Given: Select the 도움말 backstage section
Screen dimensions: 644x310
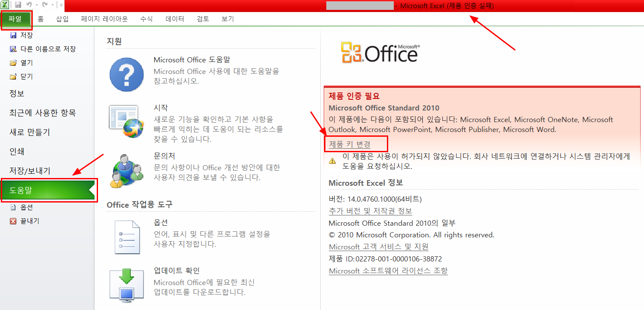Looking at the screenshot, I should tap(47, 190).
